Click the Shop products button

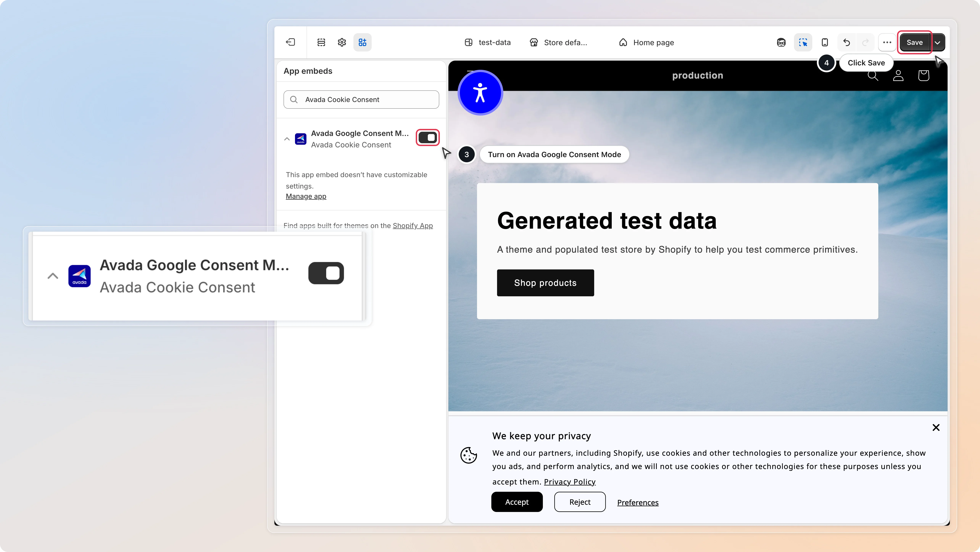tap(545, 283)
